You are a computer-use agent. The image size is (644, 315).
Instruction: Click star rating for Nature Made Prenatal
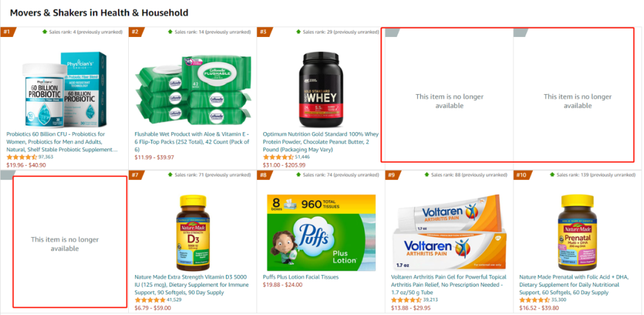point(534,300)
